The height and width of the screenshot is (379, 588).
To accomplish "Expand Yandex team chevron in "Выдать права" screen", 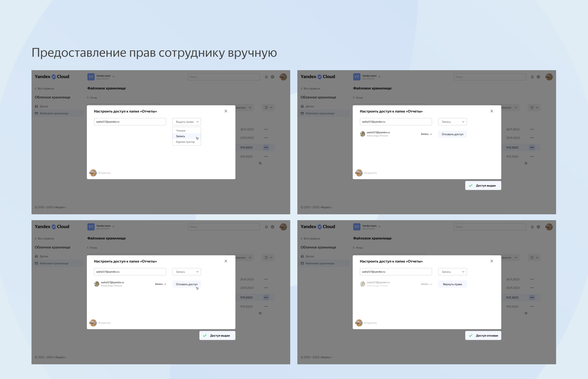I will pos(114,76).
